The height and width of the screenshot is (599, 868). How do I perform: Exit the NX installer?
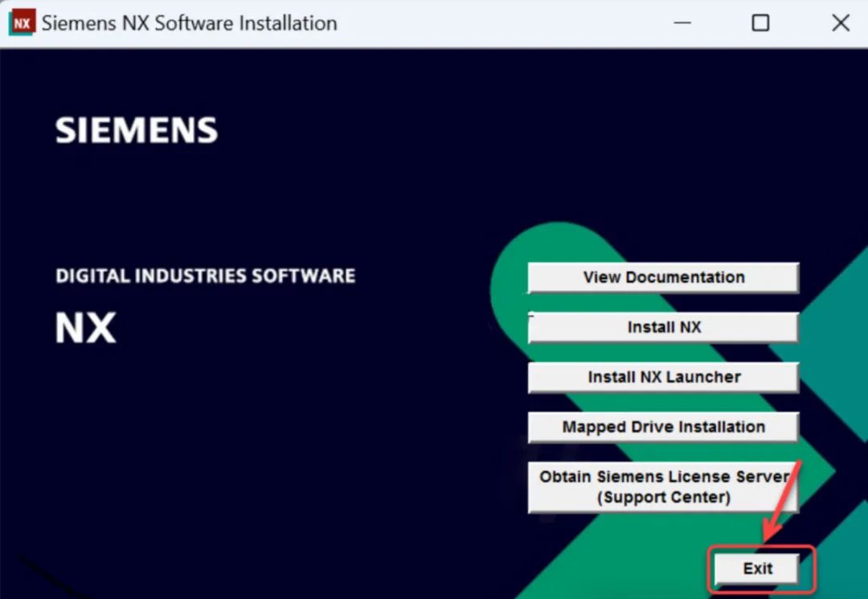tap(757, 568)
